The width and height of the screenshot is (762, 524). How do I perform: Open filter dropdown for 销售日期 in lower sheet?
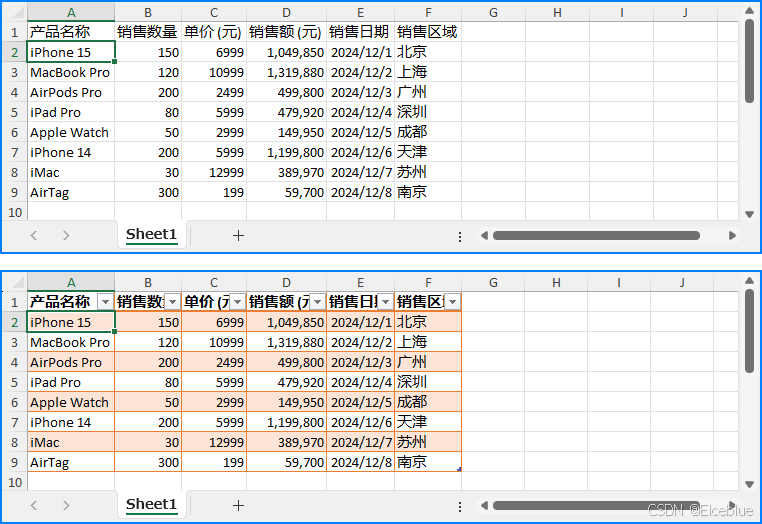pos(385,302)
